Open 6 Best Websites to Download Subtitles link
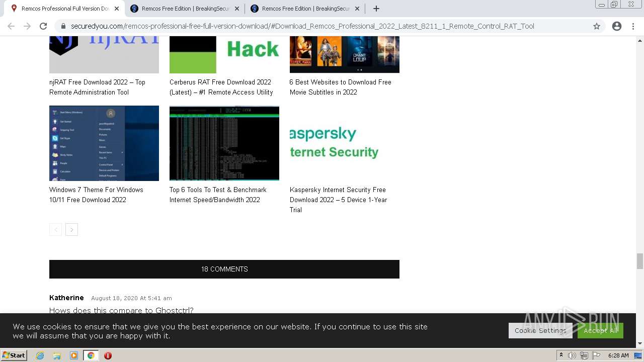 [341, 87]
